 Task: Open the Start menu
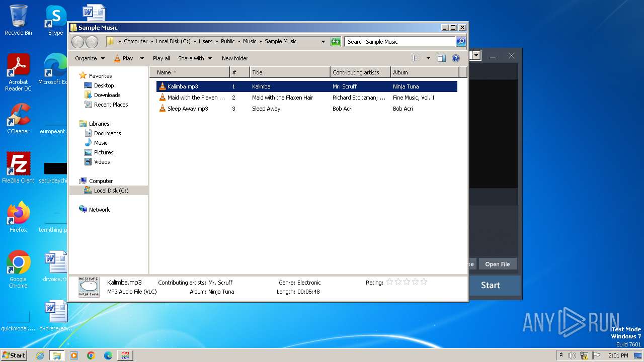click(x=14, y=355)
